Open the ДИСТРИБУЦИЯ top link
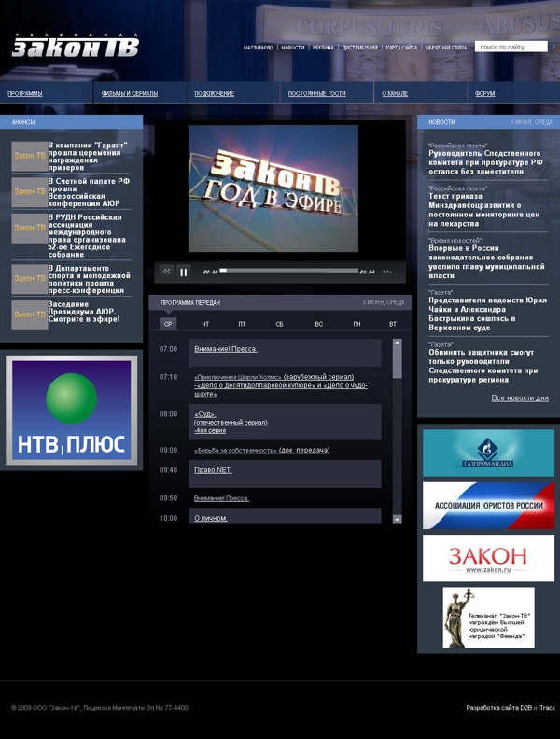 click(x=359, y=48)
